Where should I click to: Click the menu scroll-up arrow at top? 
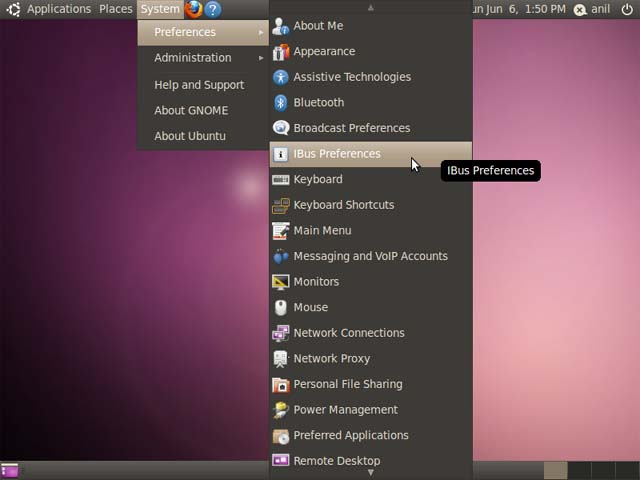point(371,8)
